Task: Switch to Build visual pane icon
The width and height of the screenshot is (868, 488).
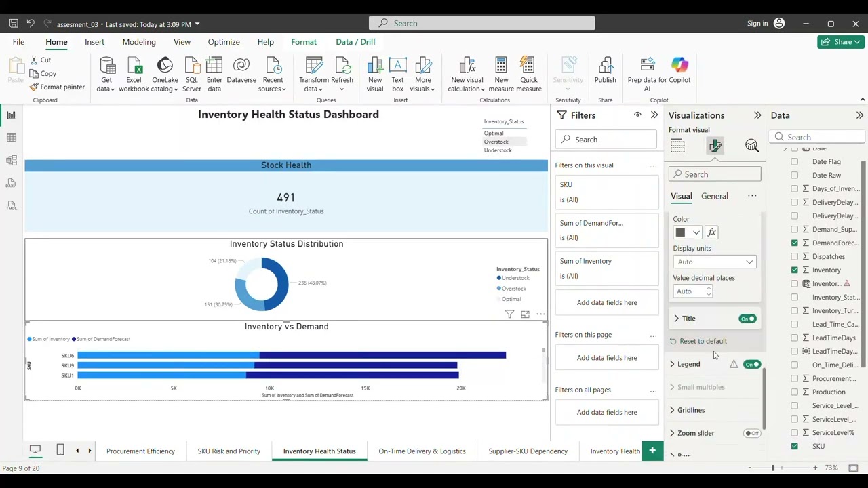Action: pos(677,146)
